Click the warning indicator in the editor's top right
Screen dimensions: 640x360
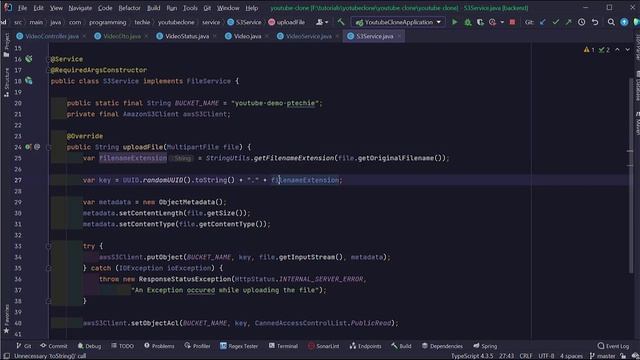coord(589,50)
